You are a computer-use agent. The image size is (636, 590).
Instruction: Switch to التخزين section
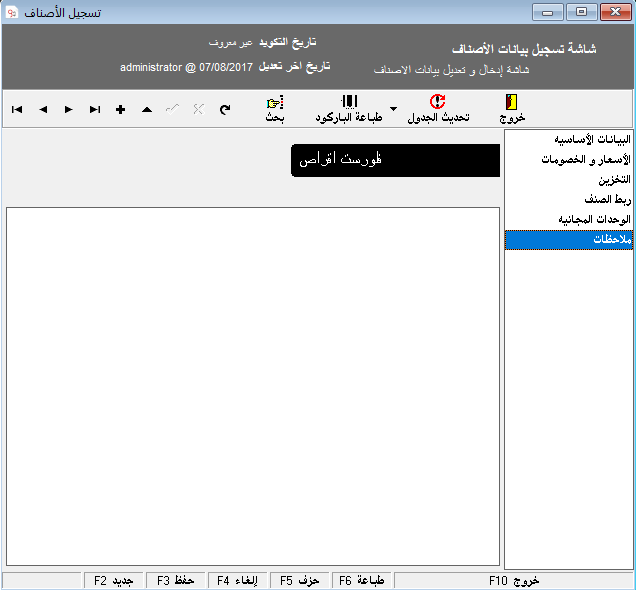point(569,179)
